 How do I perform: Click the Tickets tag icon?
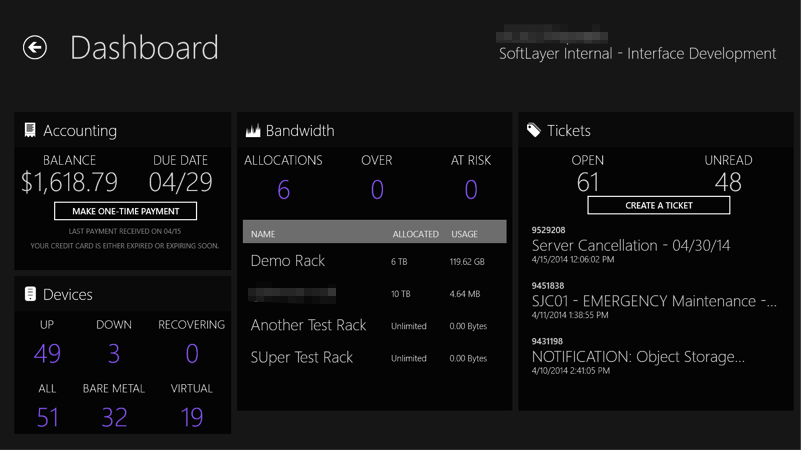pyautogui.click(x=534, y=130)
